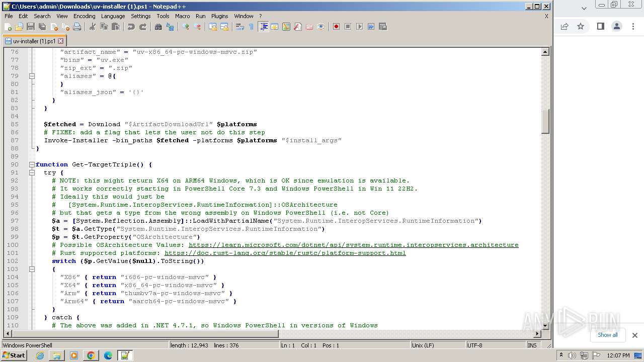The width and height of the screenshot is (644, 362).
Task: Collapse the switch block fold at line 103
Action: (x=32, y=269)
